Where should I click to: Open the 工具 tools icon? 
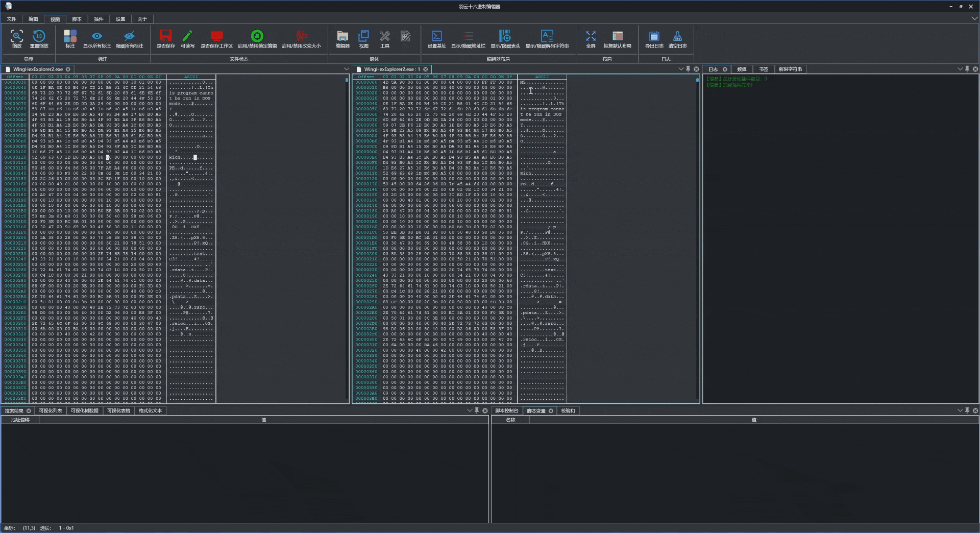point(385,36)
